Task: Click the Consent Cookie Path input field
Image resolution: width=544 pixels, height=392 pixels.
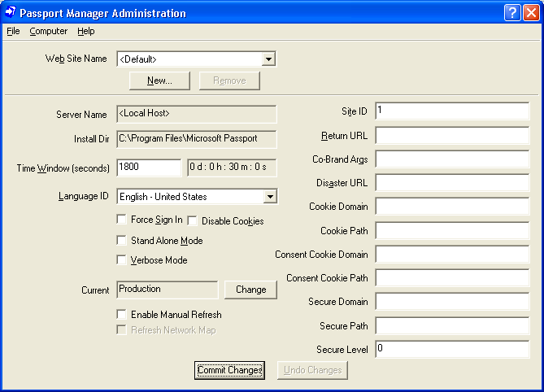Action: 452,277
